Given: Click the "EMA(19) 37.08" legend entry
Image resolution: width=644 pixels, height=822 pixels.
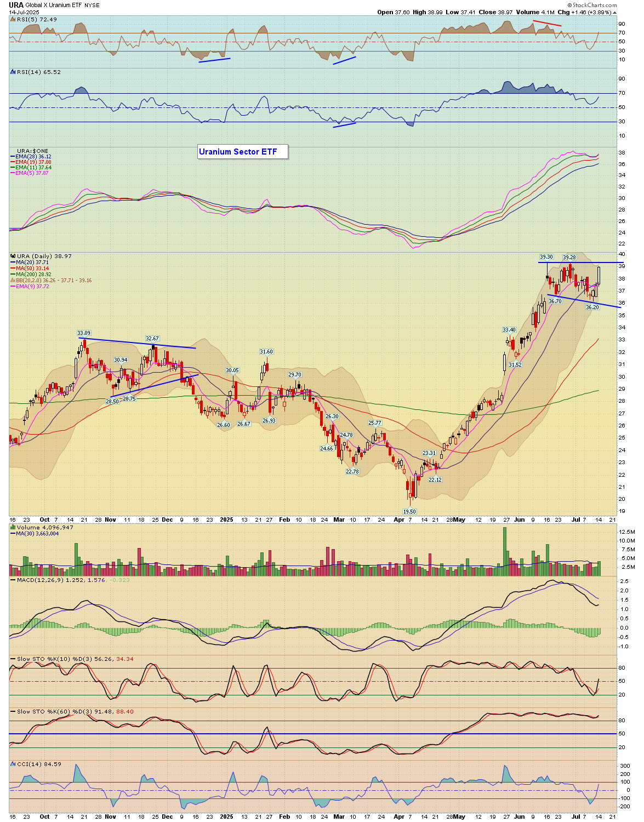Looking at the screenshot, I should point(33,162).
